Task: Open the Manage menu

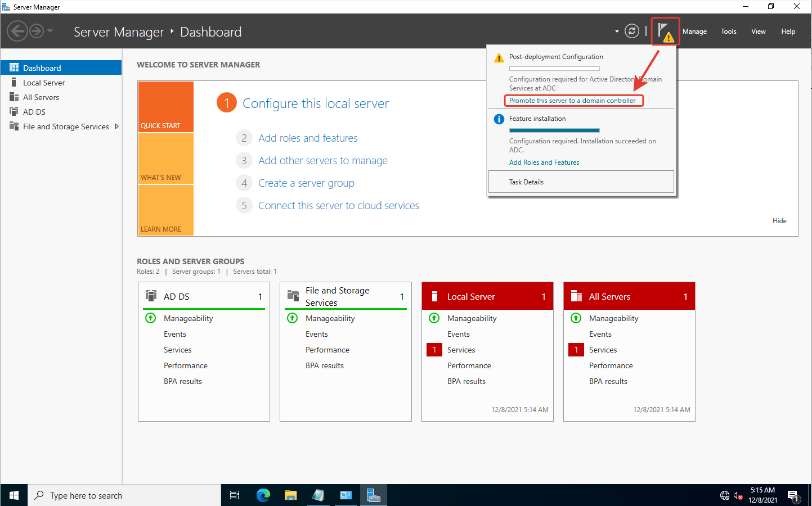Action: point(694,31)
